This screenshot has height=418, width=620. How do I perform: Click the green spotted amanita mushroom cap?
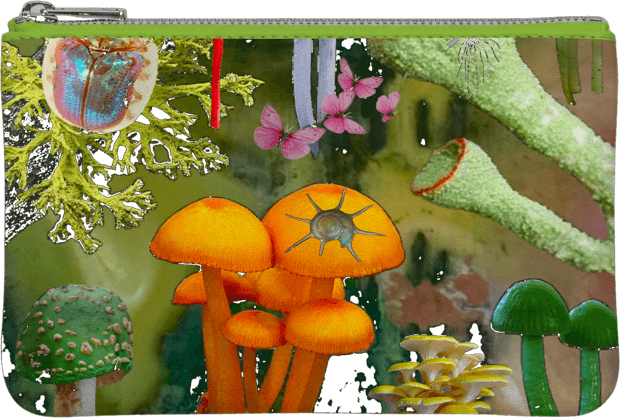pos(74,333)
